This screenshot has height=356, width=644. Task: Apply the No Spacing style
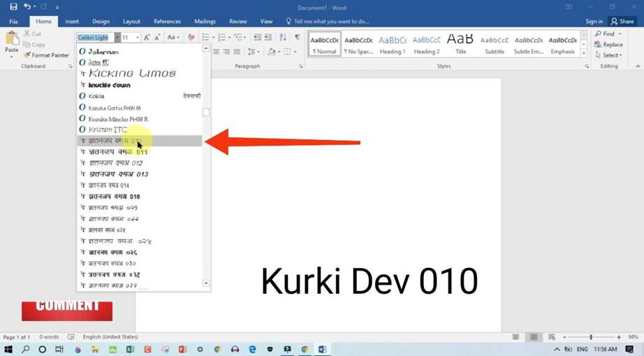[358, 44]
